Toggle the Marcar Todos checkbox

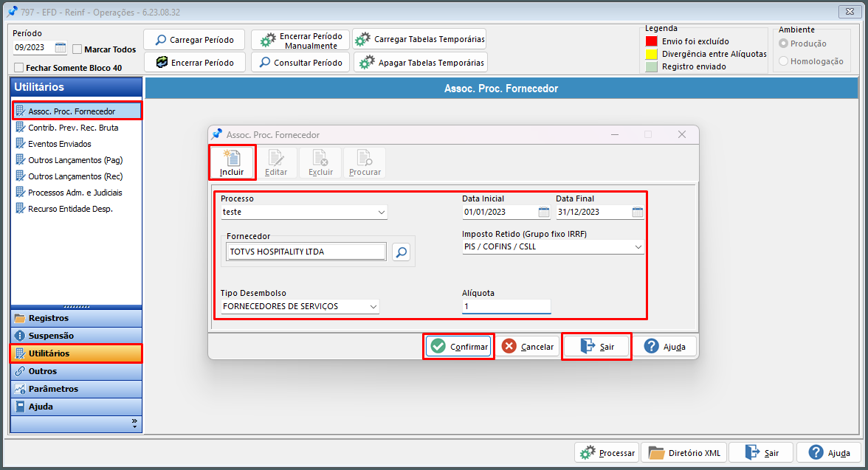tap(77, 49)
